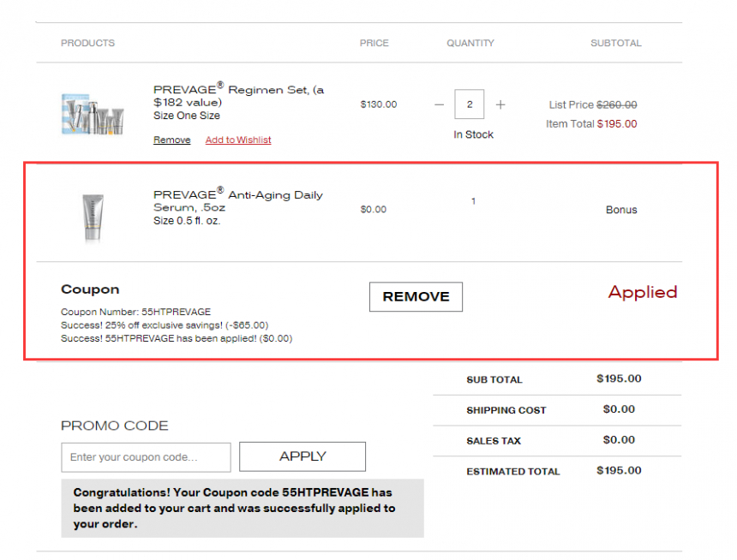This screenshot has height=560, width=737.
Task: Open the PREVAGE Regimen Set product thumbnail
Action: tap(93, 114)
